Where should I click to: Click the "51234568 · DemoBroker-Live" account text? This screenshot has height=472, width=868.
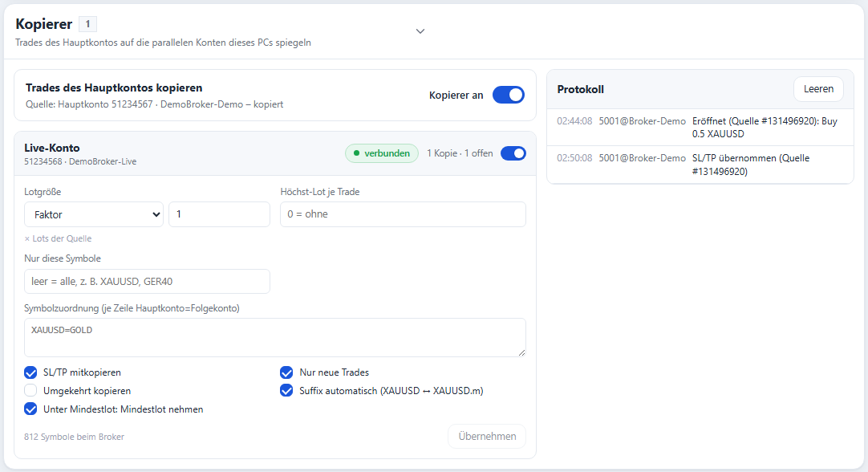(80, 162)
